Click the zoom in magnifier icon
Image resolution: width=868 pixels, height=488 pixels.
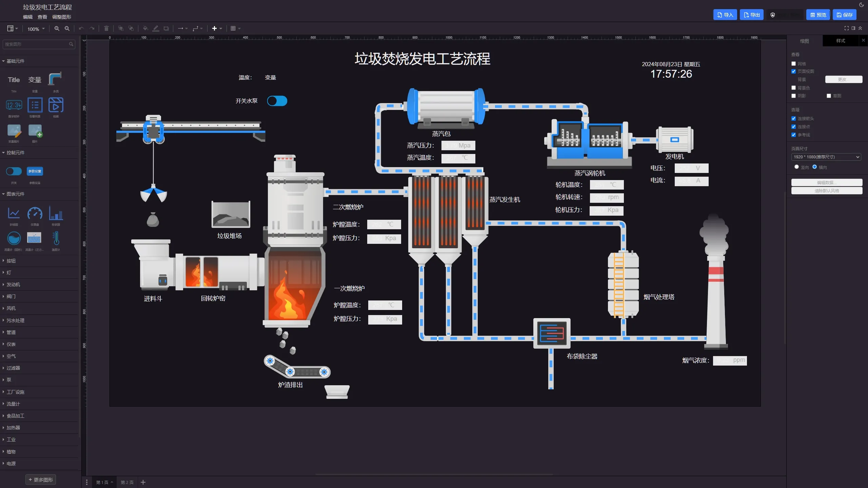(57, 28)
